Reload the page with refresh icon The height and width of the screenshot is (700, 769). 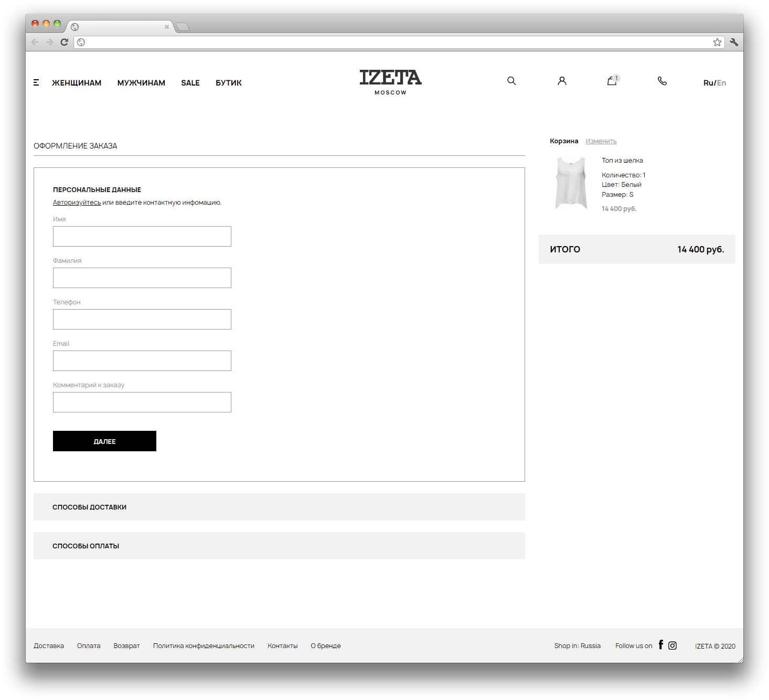(64, 42)
